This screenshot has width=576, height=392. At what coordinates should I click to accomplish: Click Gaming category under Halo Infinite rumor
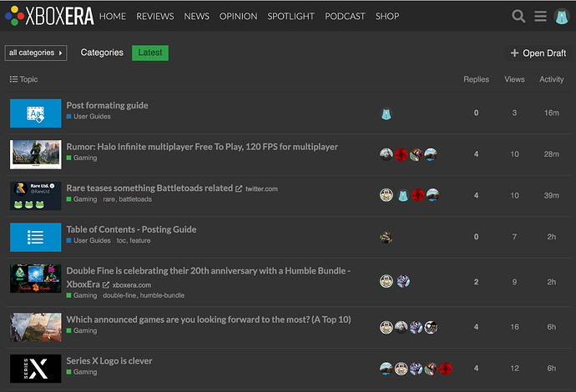[x=82, y=158]
